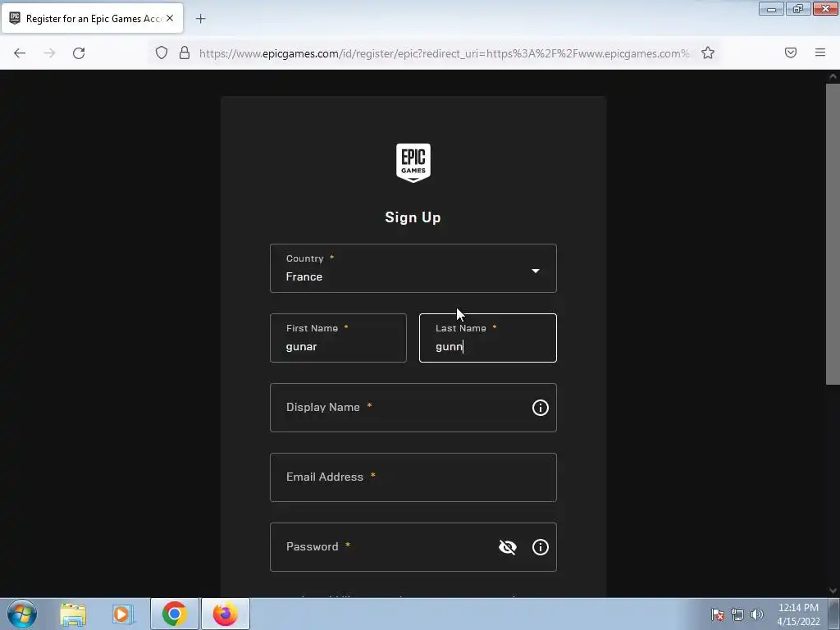Click the First Name field
Viewport: 840px width, 630px height.
click(338, 338)
